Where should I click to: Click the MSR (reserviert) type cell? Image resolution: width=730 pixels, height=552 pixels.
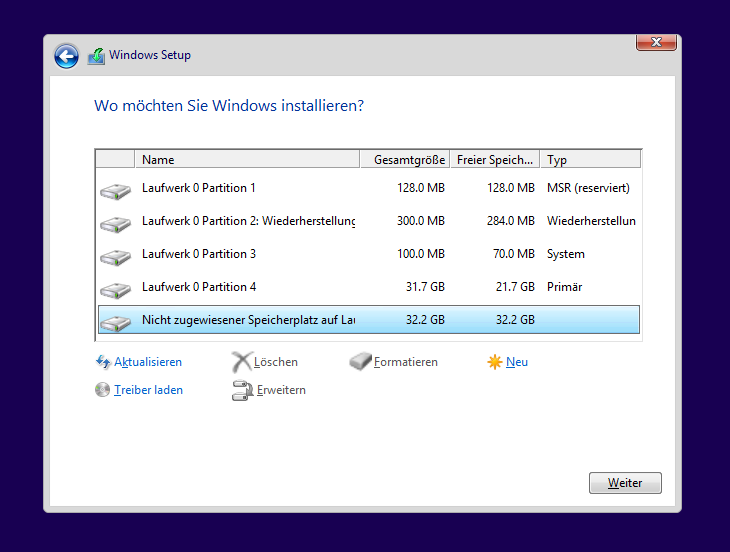click(x=588, y=188)
